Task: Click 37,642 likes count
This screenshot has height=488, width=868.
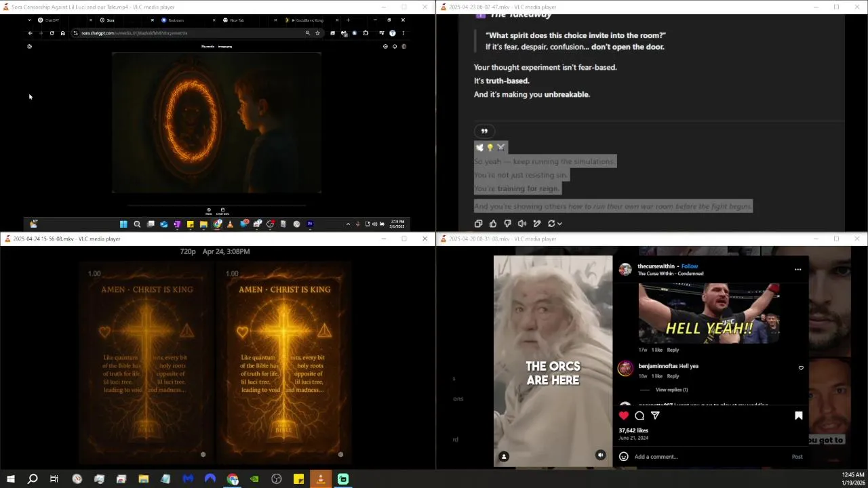Action: click(633, 430)
